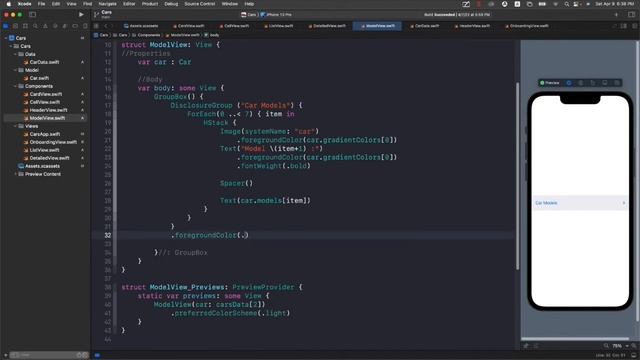Toggle the inspectors panel on the right
This screenshot has height=360, width=640.
(x=631, y=15)
